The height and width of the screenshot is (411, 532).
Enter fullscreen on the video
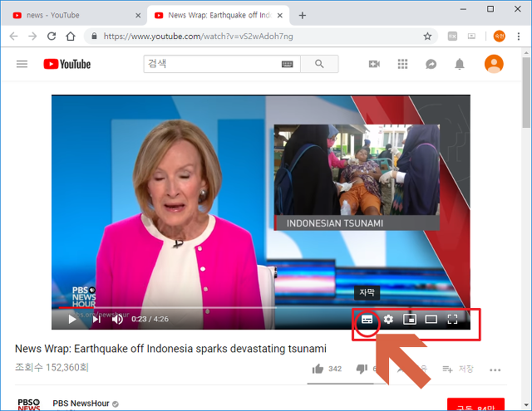pos(452,319)
